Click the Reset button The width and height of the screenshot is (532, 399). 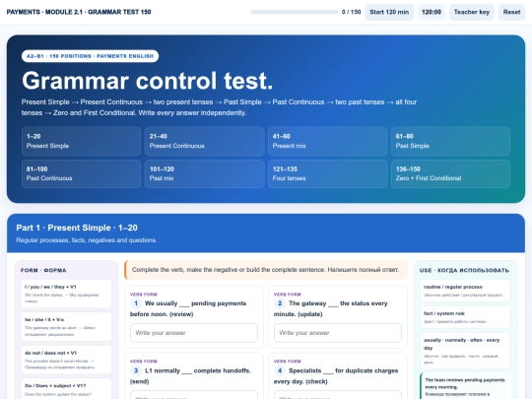(x=511, y=12)
